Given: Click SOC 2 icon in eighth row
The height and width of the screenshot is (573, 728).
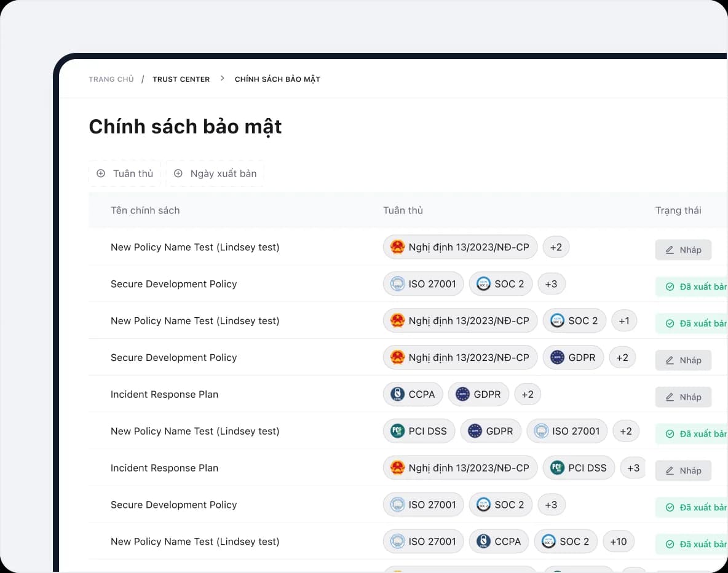Looking at the screenshot, I should (x=483, y=505).
